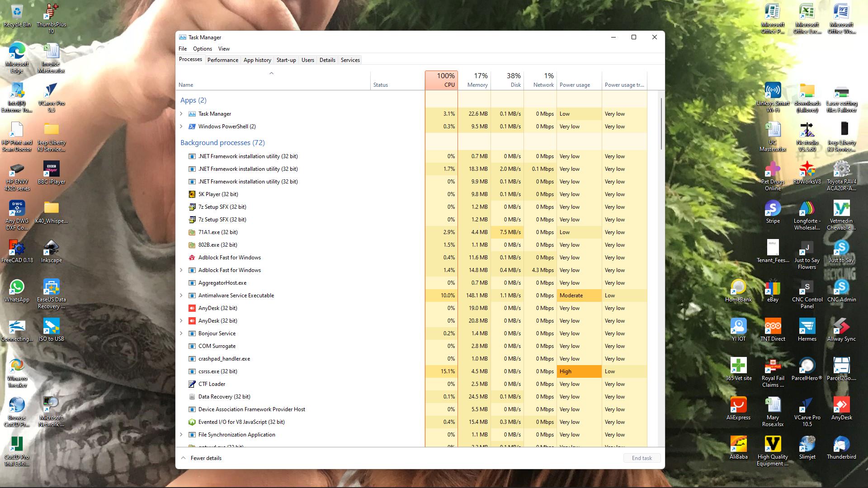Screen dimensions: 868x488
Task: Open the Options menu
Action: (x=202, y=49)
